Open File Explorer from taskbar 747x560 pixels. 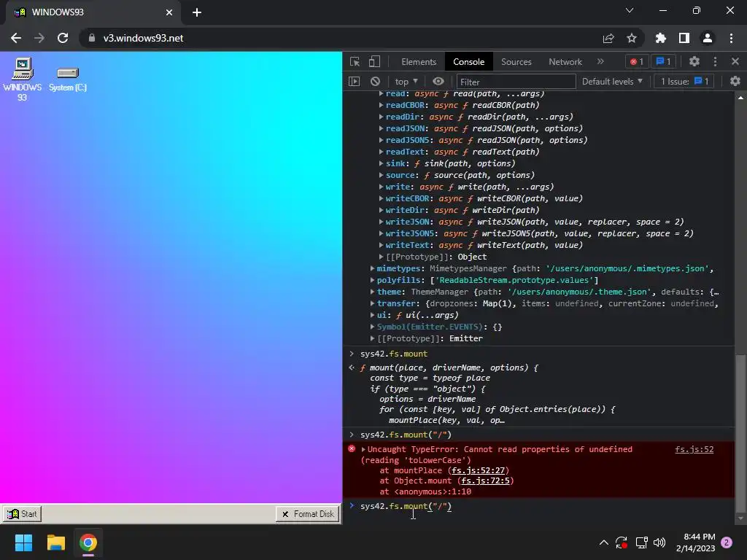tap(55, 542)
